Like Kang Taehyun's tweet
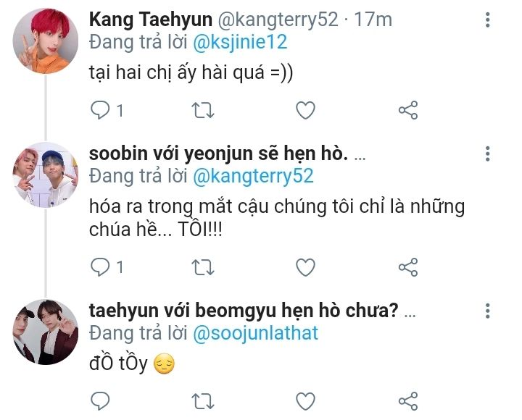522x420 pixels. 306,110
